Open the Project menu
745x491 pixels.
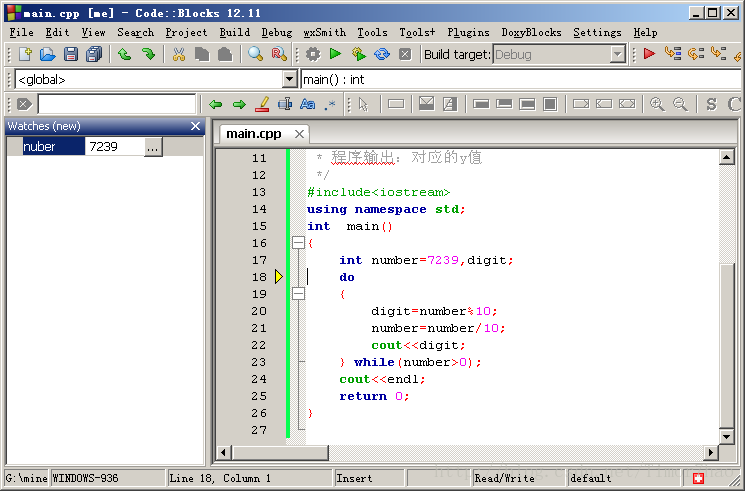[186, 32]
